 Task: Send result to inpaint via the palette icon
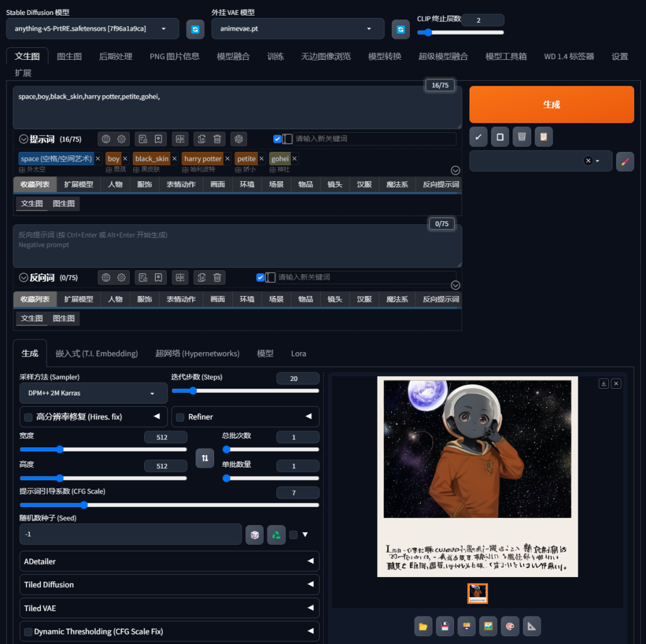509,626
